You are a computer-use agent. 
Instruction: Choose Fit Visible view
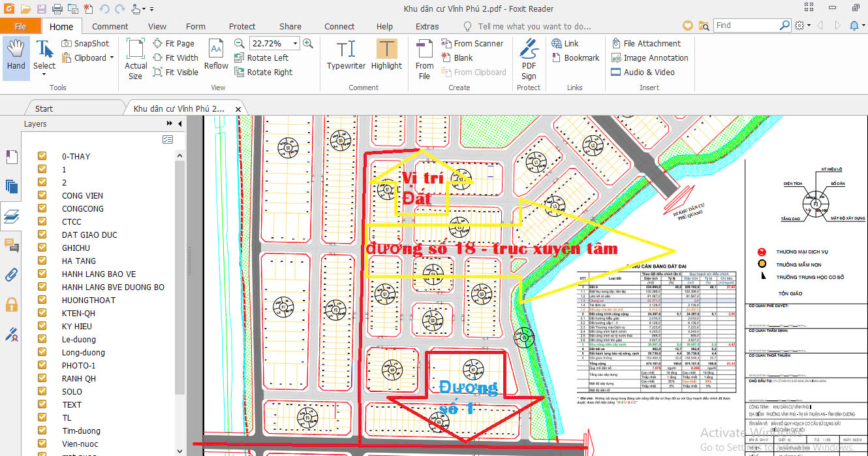(176, 72)
